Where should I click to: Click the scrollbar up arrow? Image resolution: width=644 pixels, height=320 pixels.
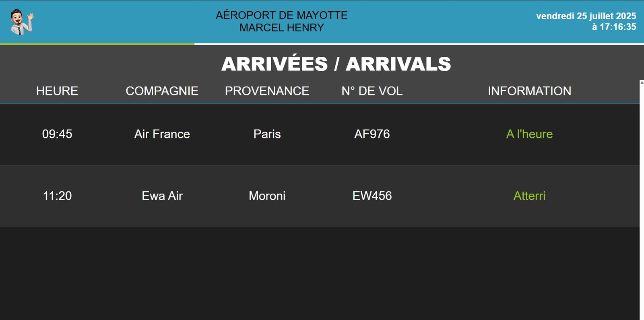[642, 82]
